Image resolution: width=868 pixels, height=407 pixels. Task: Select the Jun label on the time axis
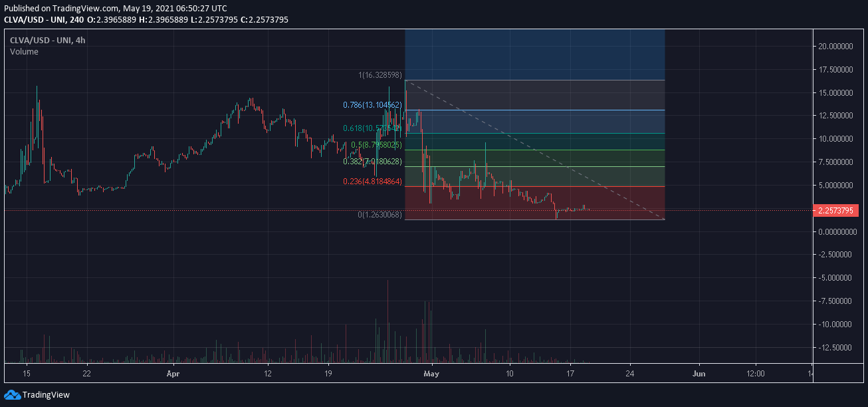[699, 374]
